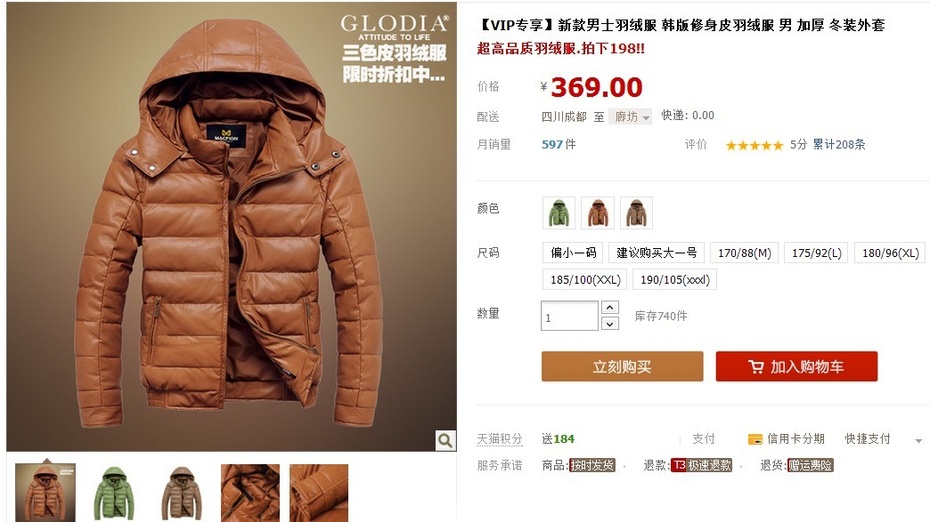Image resolution: width=930 pixels, height=522 pixels.
Task: Choose size 185/100(XXL)
Action: (x=585, y=279)
